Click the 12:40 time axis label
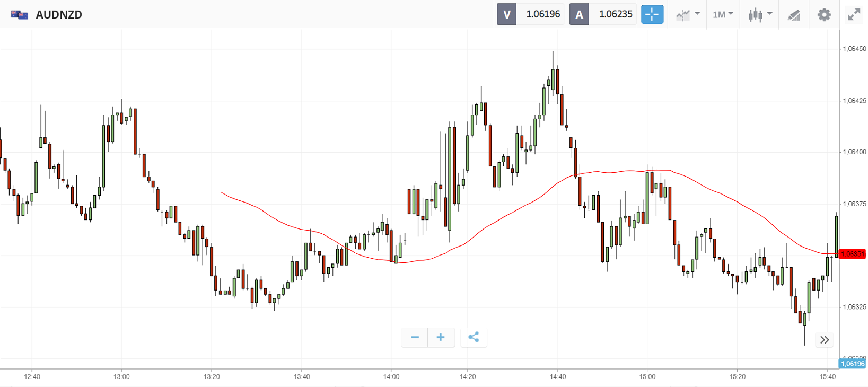The image size is (868, 387). click(32, 377)
